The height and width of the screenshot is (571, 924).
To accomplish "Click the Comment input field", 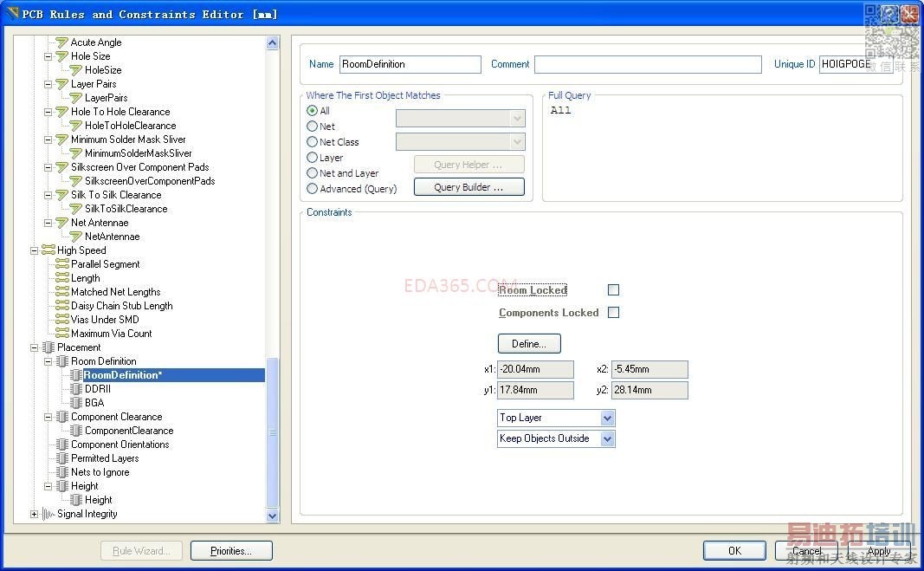I will [x=648, y=64].
